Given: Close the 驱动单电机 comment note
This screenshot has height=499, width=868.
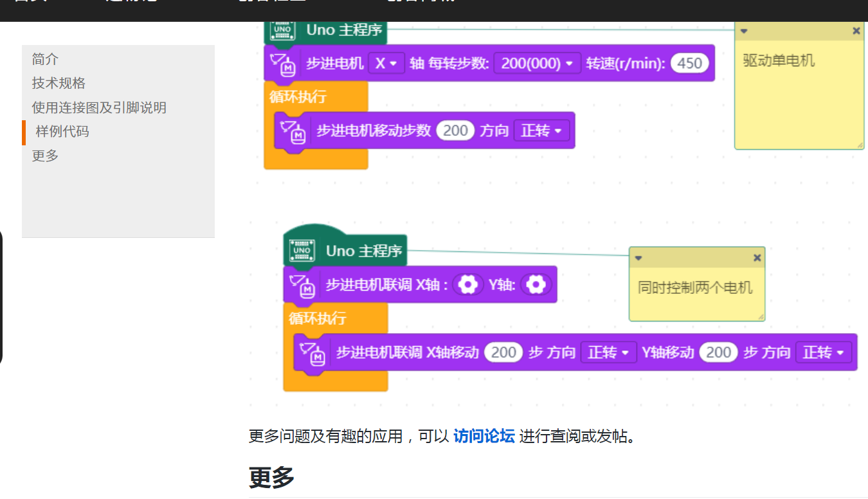Looking at the screenshot, I should (x=856, y=31).
